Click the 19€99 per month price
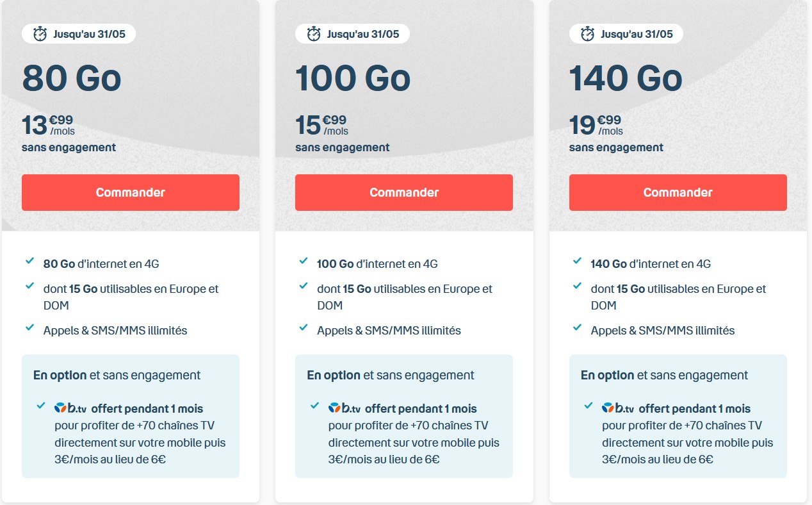 click(x=596, y=125)
